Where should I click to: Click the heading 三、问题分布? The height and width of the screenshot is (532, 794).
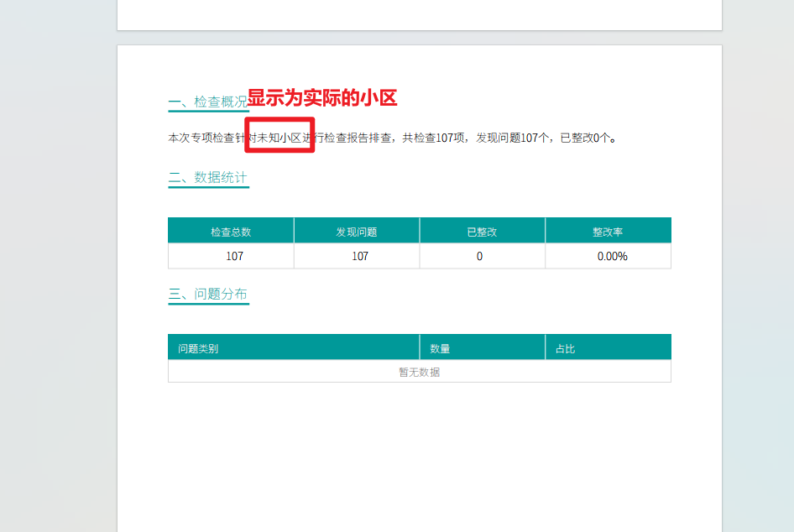coord(207,294)
